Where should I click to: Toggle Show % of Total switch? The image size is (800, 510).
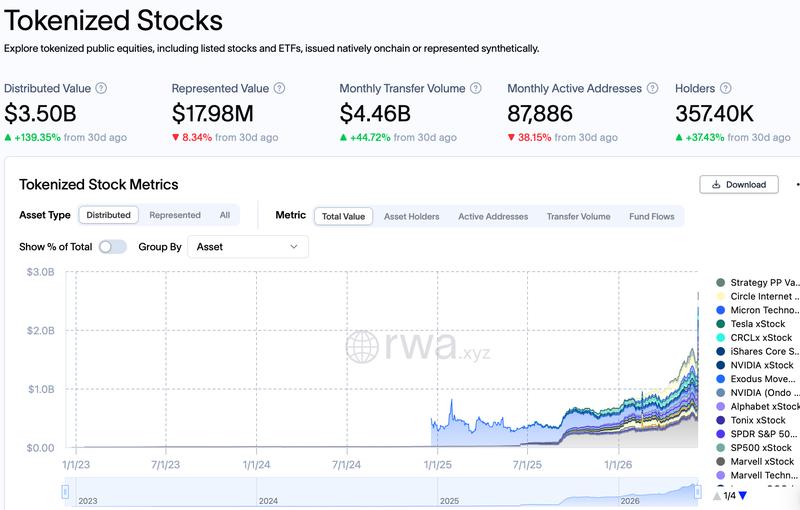click(113, 247)
